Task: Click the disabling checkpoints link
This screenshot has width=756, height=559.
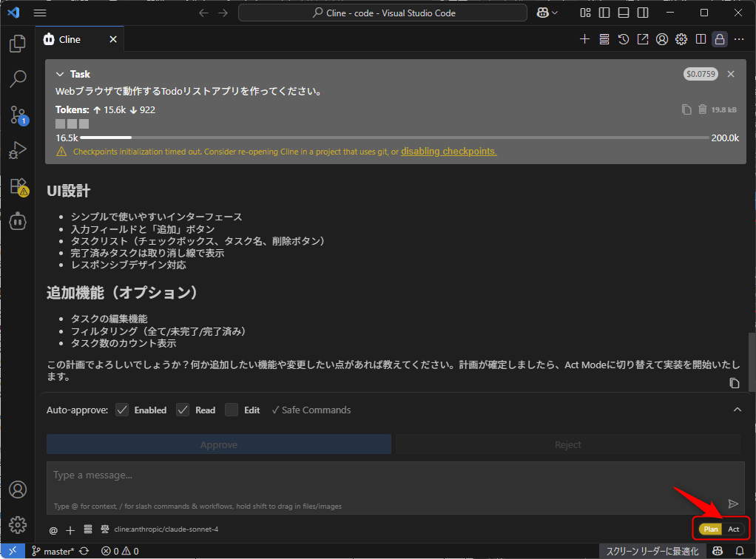Action: point(448,152)
